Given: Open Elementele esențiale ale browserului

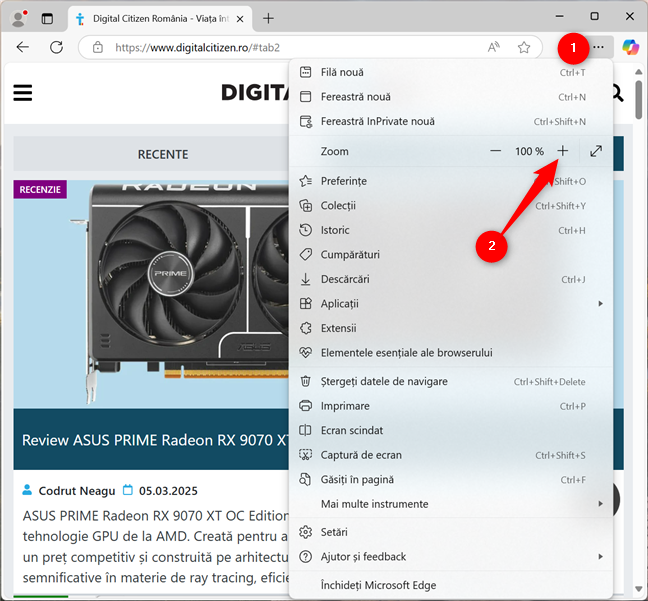Looking at the screenshot, I should coord(450,353).
